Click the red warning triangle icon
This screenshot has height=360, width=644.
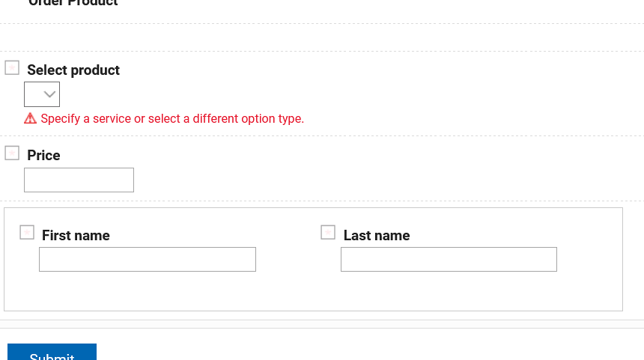pyautogui.click(x=30, y=118)
